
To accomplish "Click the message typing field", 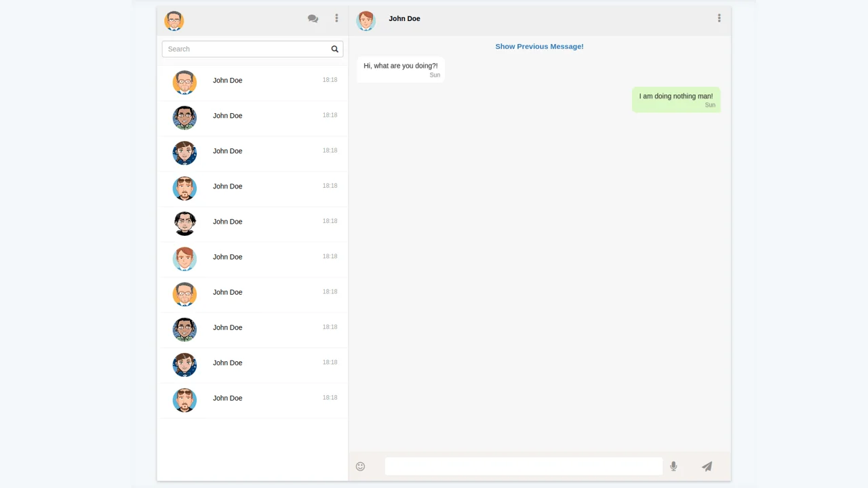I will click(524, 466).
